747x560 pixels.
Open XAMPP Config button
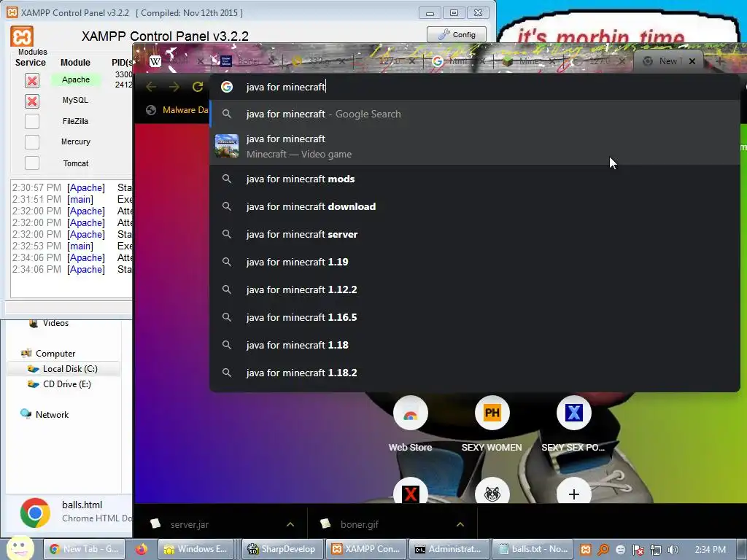(x=457, y=34)
